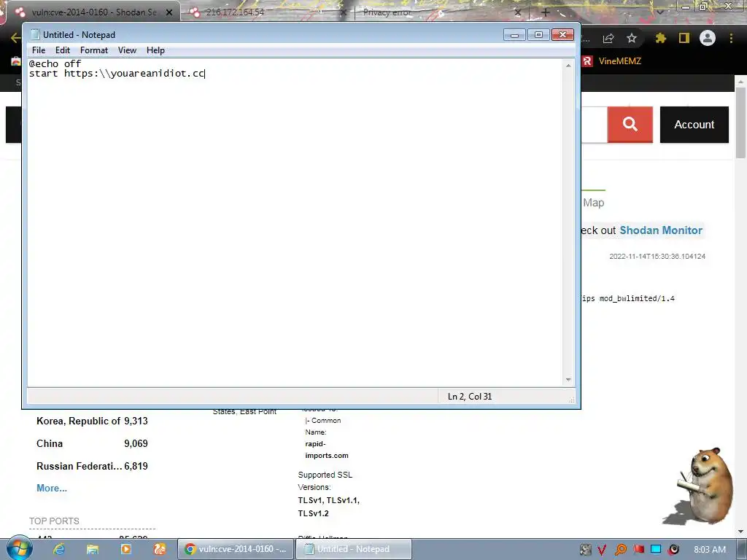Click Notepad scrollbar down arrow
The height and width of the screenshot is (560, 747).
[x=568, y=379]
